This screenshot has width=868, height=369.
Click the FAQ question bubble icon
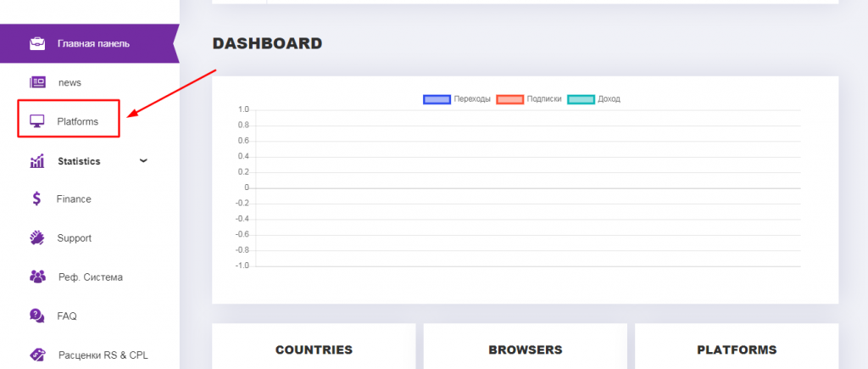37,316
